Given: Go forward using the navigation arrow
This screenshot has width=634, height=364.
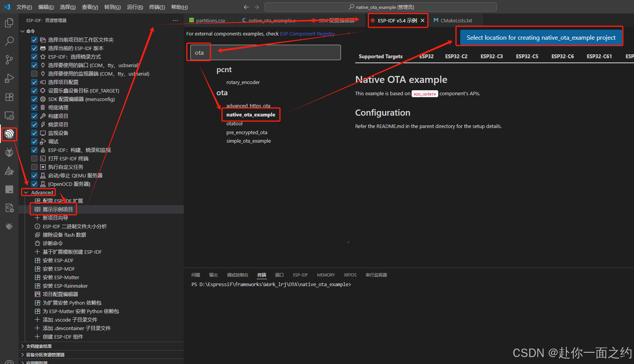Looking at the screenshot, I should (256, 7).
